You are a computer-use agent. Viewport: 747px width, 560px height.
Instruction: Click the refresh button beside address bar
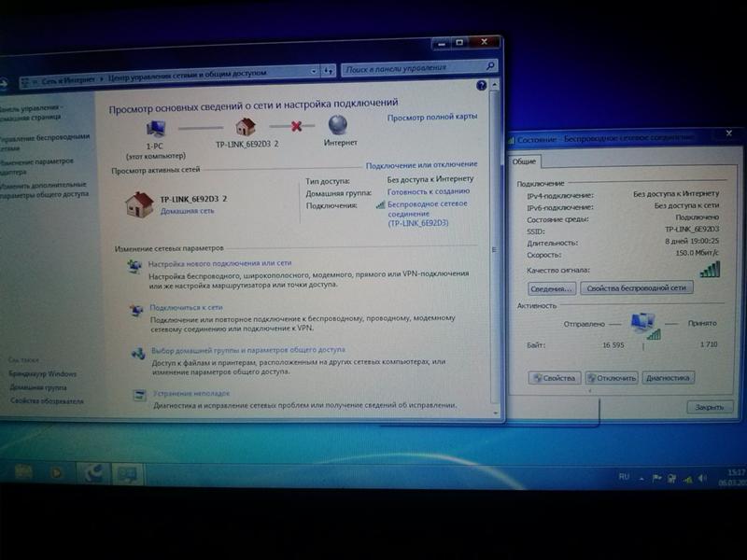[329, 71]
